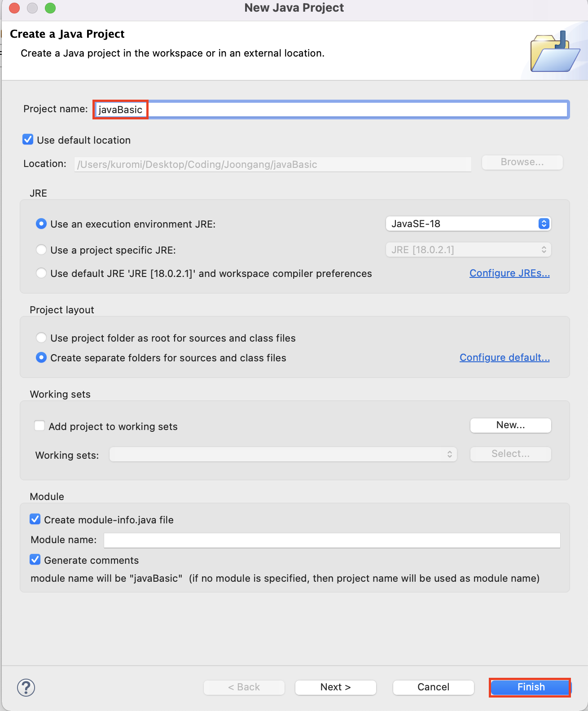Image resolution: width=588 pixels, height=711 pixels.
Task: Click the module name will be "javaBasic" note
Action: click(x=285, y=578)
